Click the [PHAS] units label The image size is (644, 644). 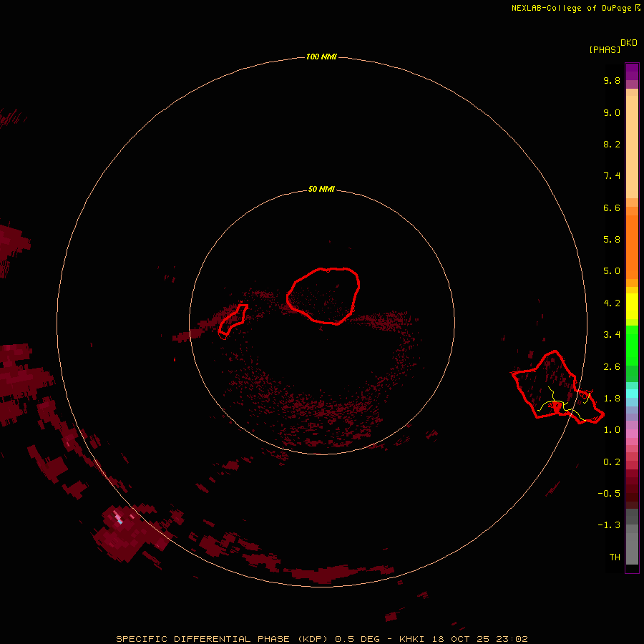pyautogui.click(x=605, y=49)
